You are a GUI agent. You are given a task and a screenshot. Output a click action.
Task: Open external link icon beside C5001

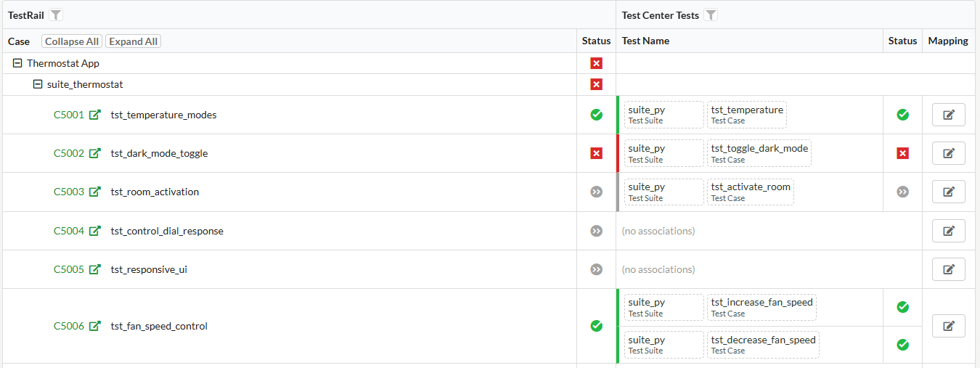[x=94, y=115]
